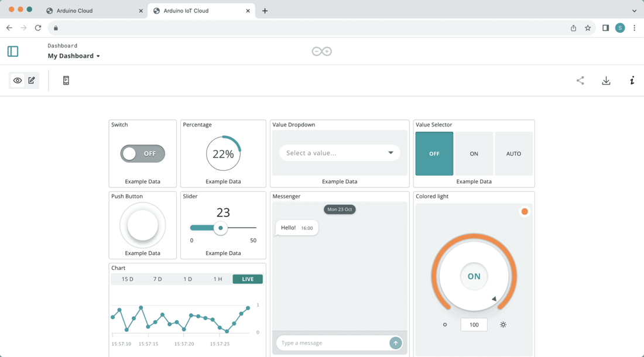644x357 pixels.
Task: Switch to Arduino IoT Cloud tab
Action: (x=201, y=11)
